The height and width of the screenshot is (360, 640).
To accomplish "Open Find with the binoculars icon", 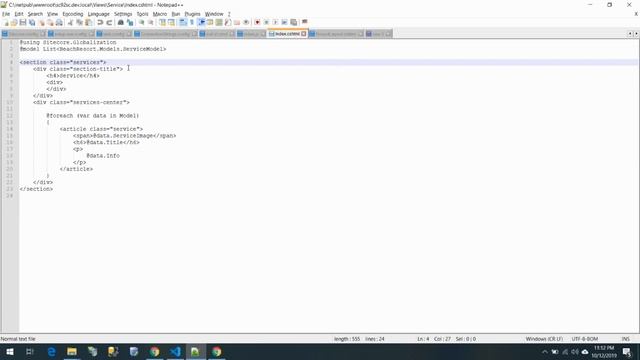I will pyautogui.click(x=120, y=22).
